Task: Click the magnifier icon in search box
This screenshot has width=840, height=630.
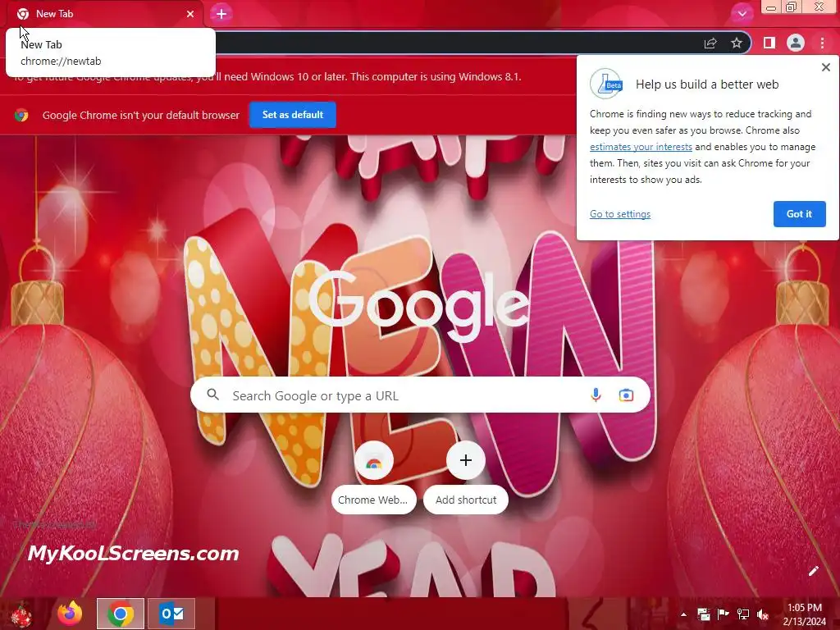Action: (213, 395)
